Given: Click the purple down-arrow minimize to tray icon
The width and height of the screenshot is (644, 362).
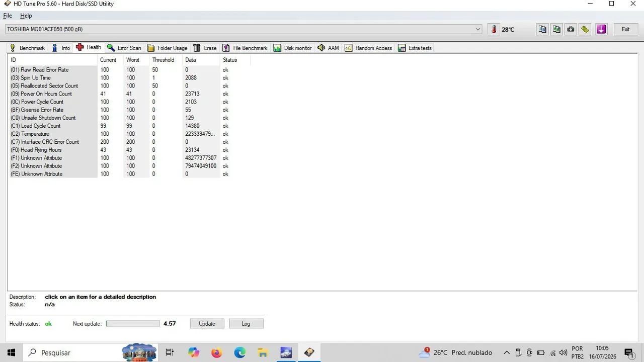Looking at the screenshot, I should coord(601,29).
